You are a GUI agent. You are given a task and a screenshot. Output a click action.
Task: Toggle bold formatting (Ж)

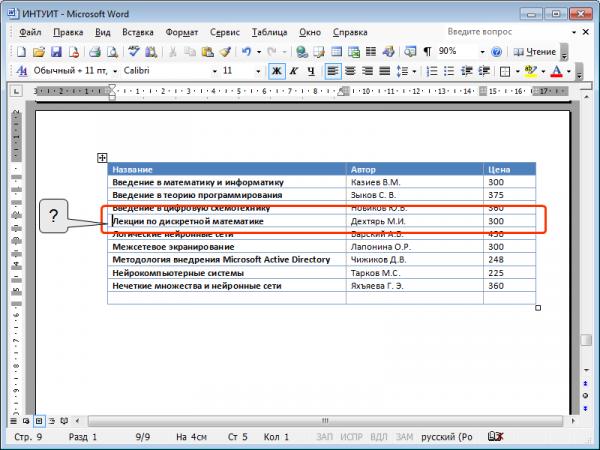277,71
